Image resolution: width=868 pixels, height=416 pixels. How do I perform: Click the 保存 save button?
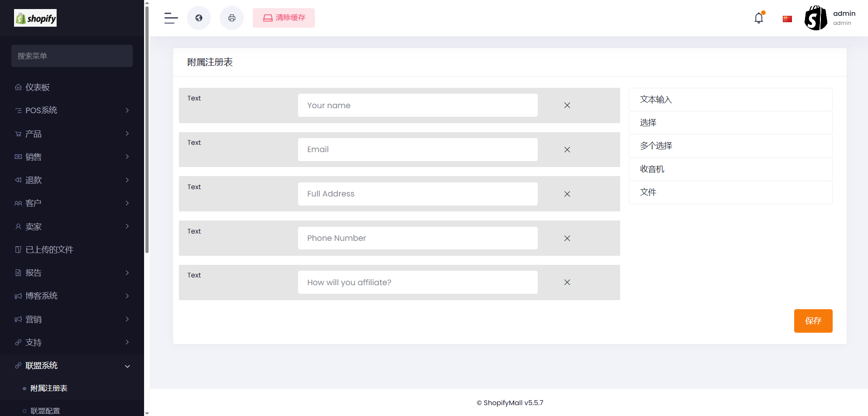(x=813, y=321)
